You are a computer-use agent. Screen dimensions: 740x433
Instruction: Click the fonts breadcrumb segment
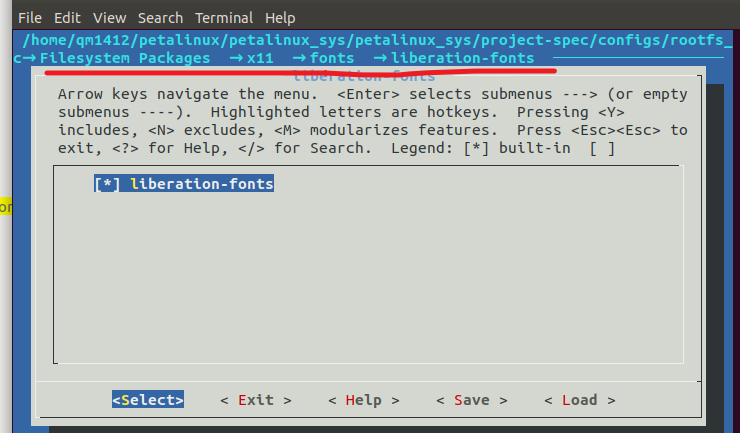pyautogui.click(x=332, y=59)
